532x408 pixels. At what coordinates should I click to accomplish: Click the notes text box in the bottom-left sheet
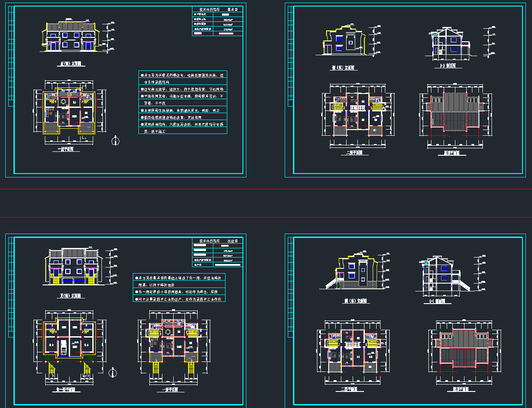coord(179,288)
